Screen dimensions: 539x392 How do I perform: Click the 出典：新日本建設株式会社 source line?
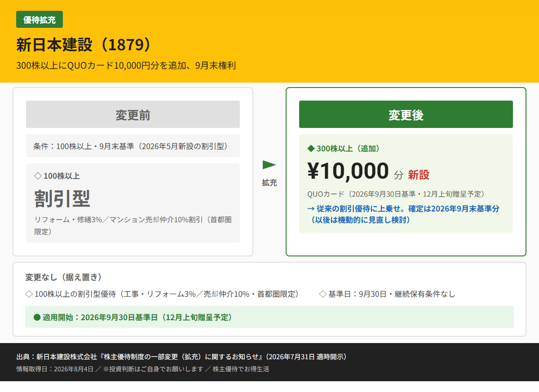[x=181, y=357]
